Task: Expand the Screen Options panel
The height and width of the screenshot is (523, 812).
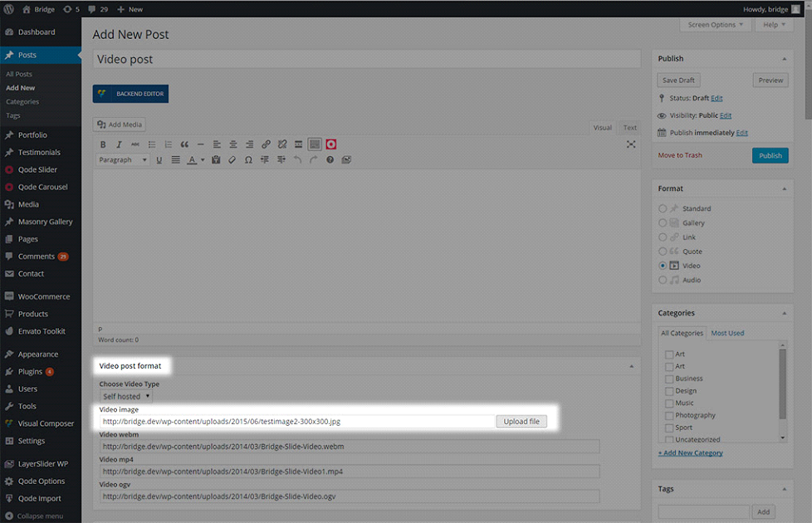Action: (x=716, y=25)
